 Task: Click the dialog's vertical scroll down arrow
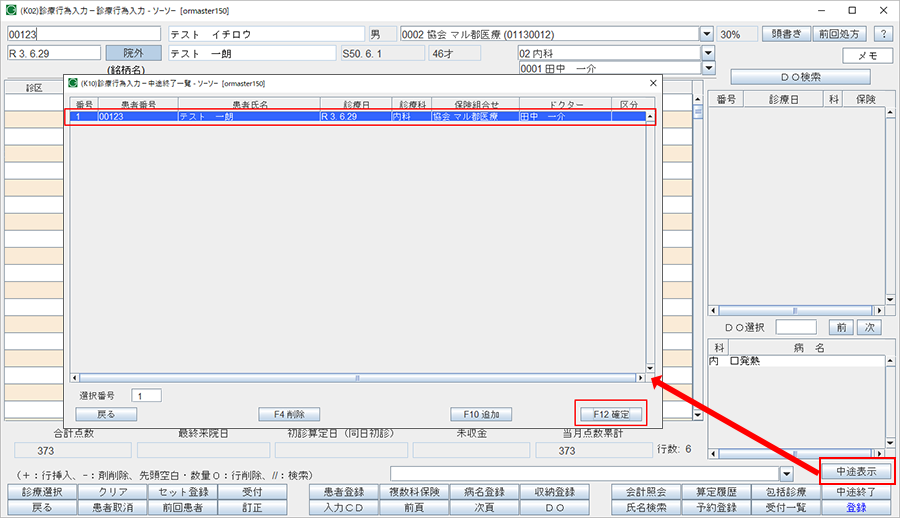click(649, 367)
